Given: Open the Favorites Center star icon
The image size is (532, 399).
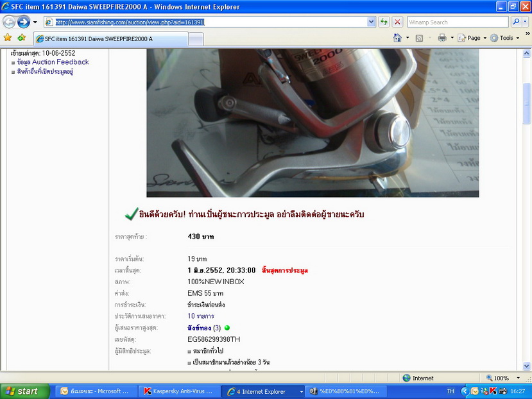Looking at the screenshot, I should pyautogui.click(x=8, y=37).
